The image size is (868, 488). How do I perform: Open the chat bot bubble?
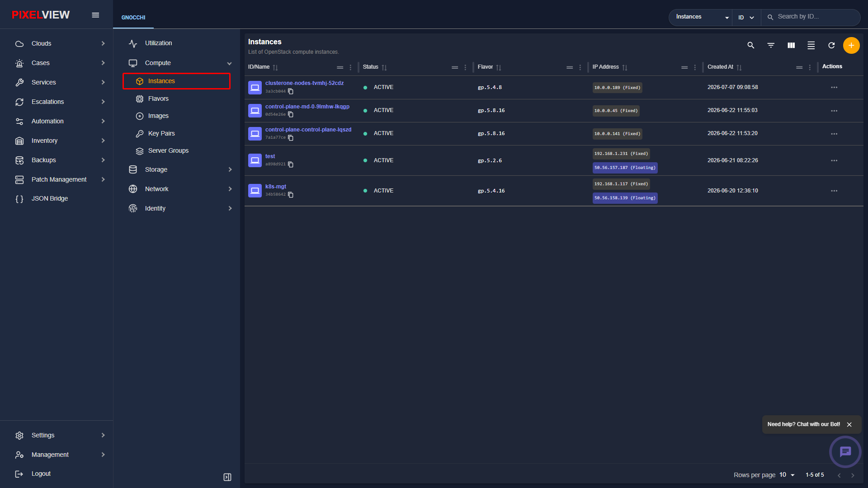845,451
